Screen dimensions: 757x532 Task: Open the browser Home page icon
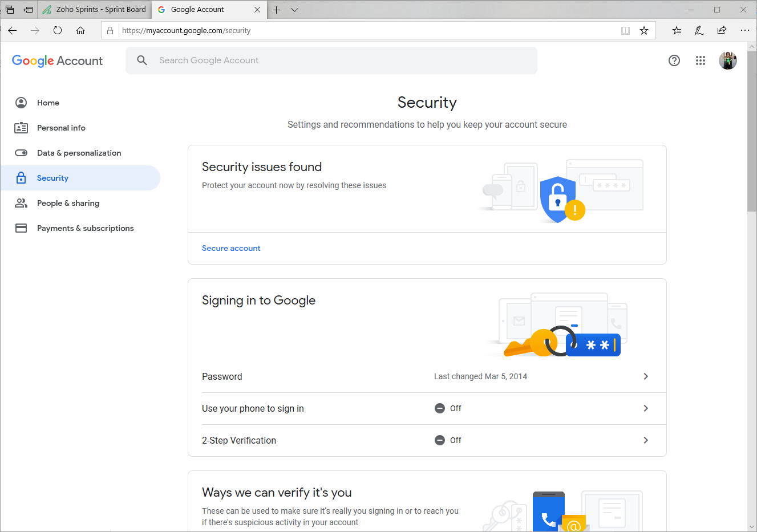pos(80,31)
